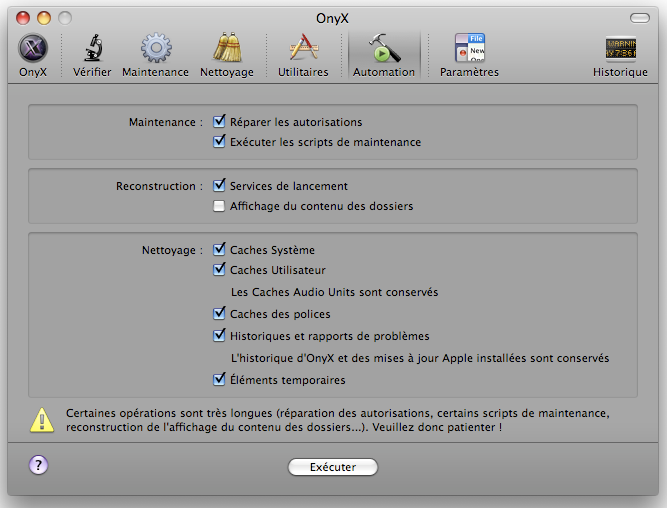This screenshot has height=508, width=667.
Task: Open the Utilitaires toolbar icon
Action: 303,48
